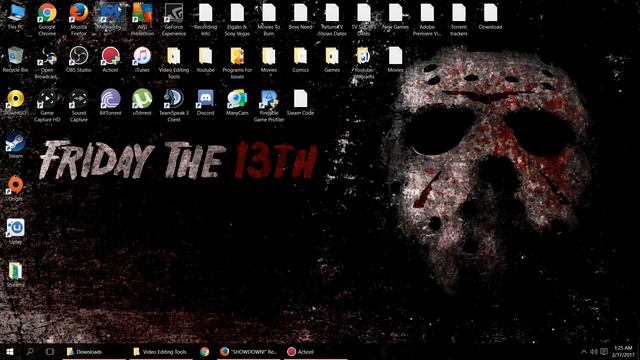Select the Torrent trackers file
Viewport: 640px width, 360px height.
point(459,20)
